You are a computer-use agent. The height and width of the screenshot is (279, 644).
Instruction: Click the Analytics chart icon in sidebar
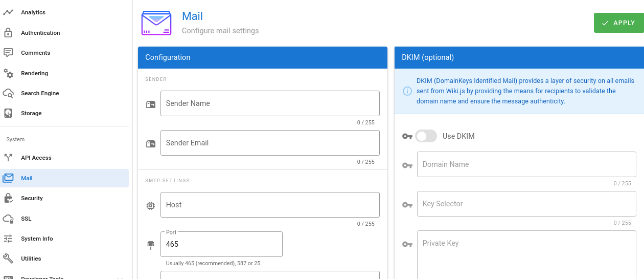point(8,12)
